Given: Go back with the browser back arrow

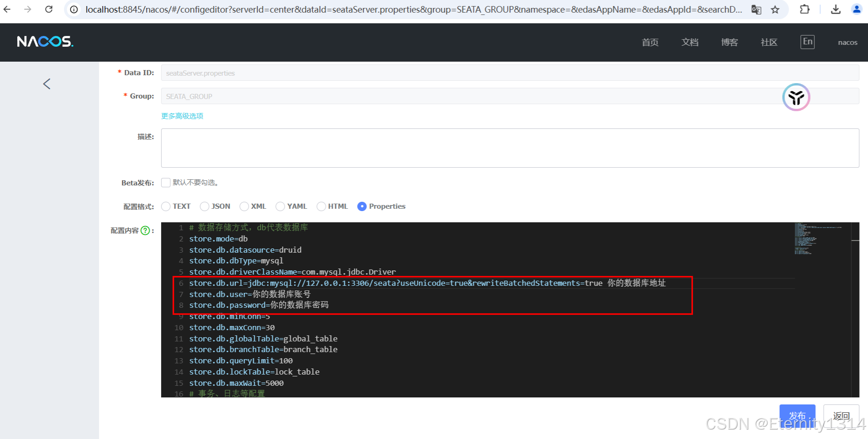Looking at the screenshot, I should (x=7, y=9).
